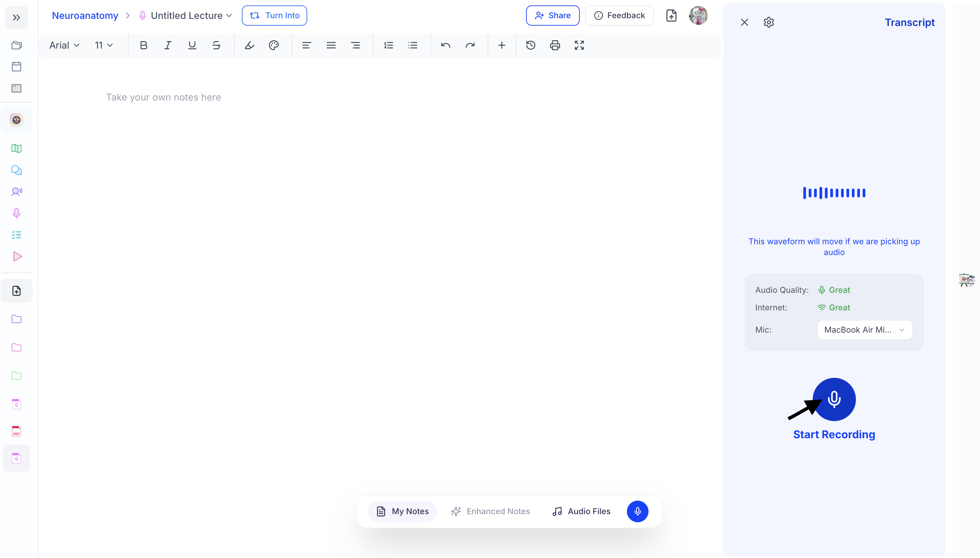
Task: Toggle strikethrough formatting
Action: pos(217,45)
